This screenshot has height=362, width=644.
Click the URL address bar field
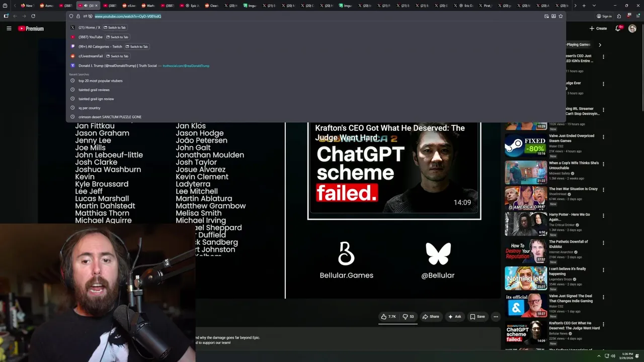coord(317,16)
